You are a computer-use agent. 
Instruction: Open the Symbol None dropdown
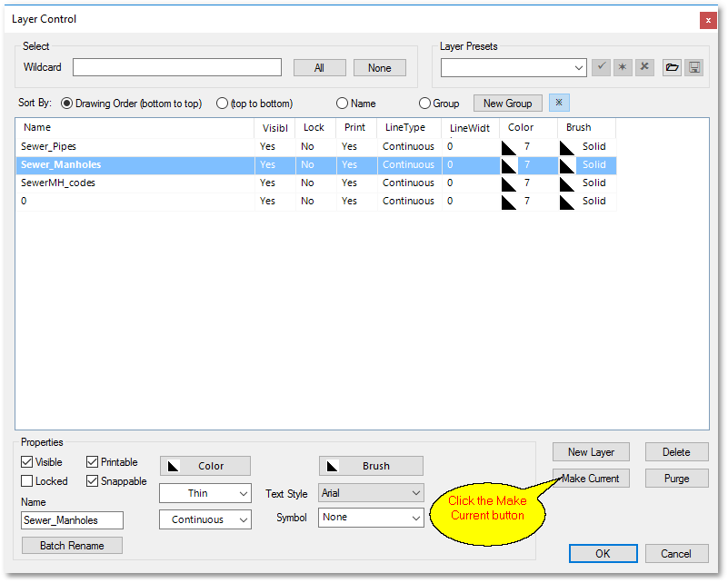click(x=371, y=517)
